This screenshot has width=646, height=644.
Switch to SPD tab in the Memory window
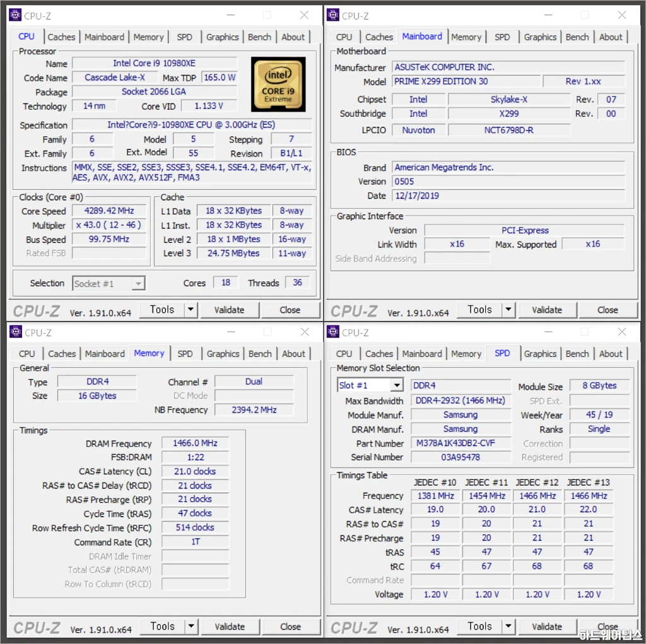(185, 354)
